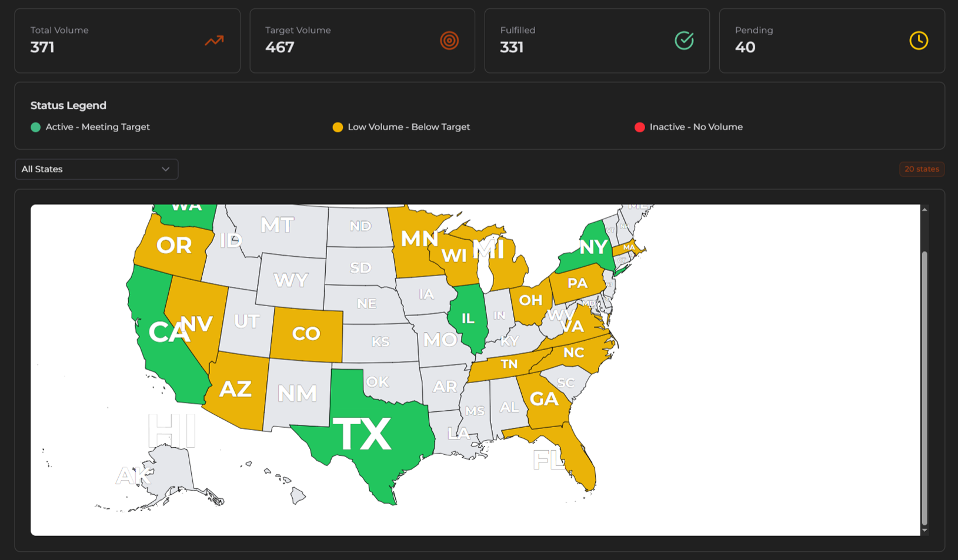This screenshot has height=560, width=958.
Task: Select Colorado on the map
Action: [306, 334]
